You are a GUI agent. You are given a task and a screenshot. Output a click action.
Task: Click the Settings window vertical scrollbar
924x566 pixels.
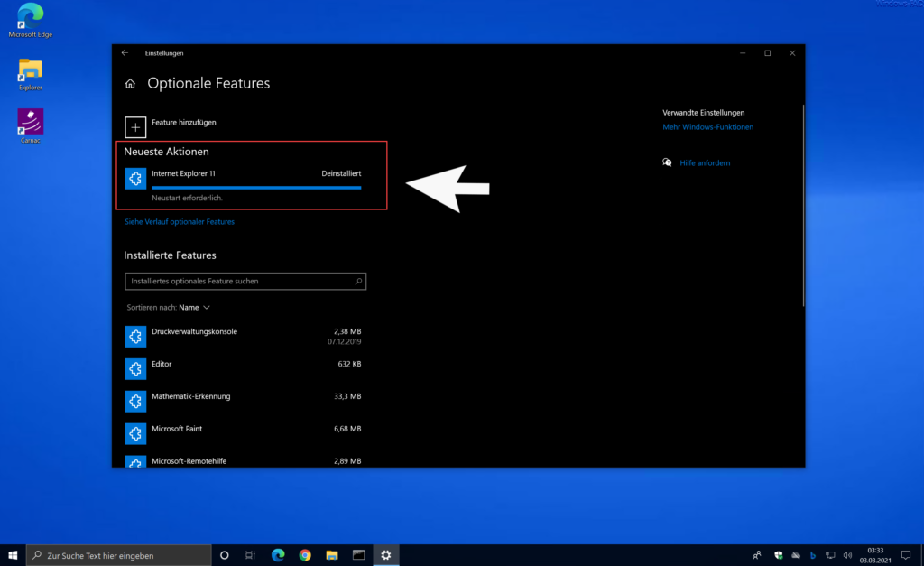coord(802,205)
